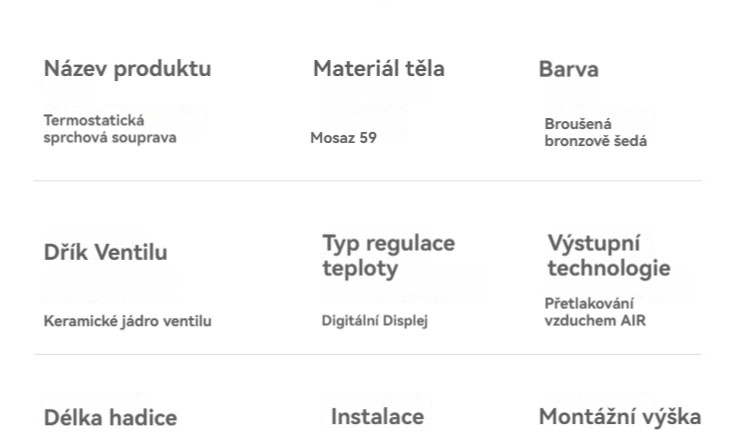
Task: Click the divider line below the first row
Action: (367, 181)
